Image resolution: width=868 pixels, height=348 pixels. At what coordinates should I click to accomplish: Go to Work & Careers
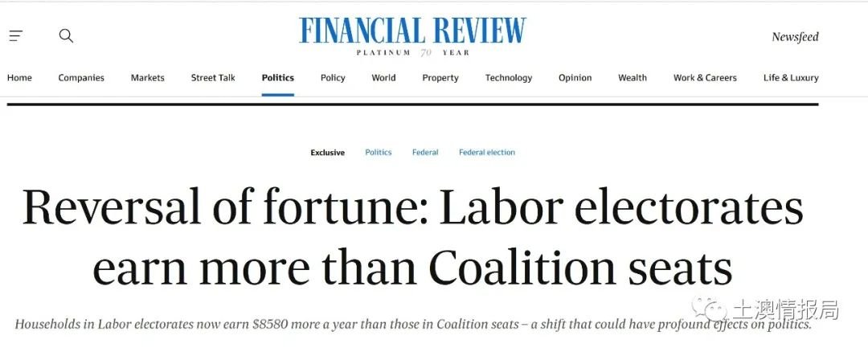(x=706, y=78)
